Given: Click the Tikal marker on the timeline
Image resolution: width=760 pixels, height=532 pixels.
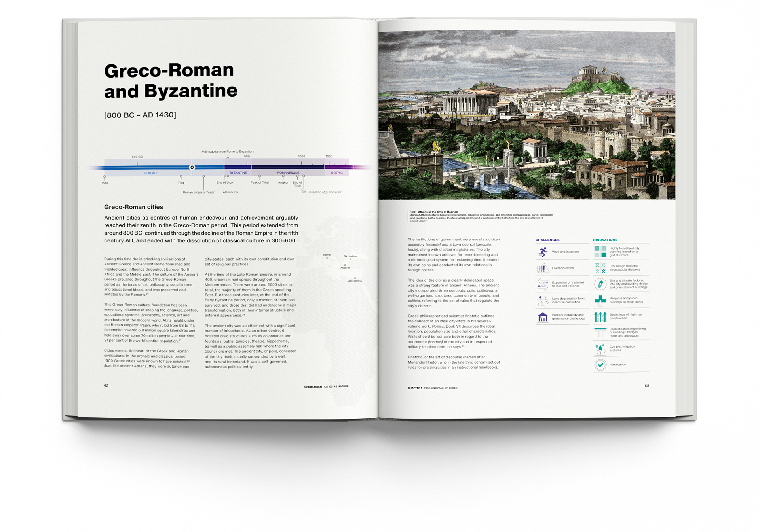Looking at the screenshot, I should [x=181, y=177].
